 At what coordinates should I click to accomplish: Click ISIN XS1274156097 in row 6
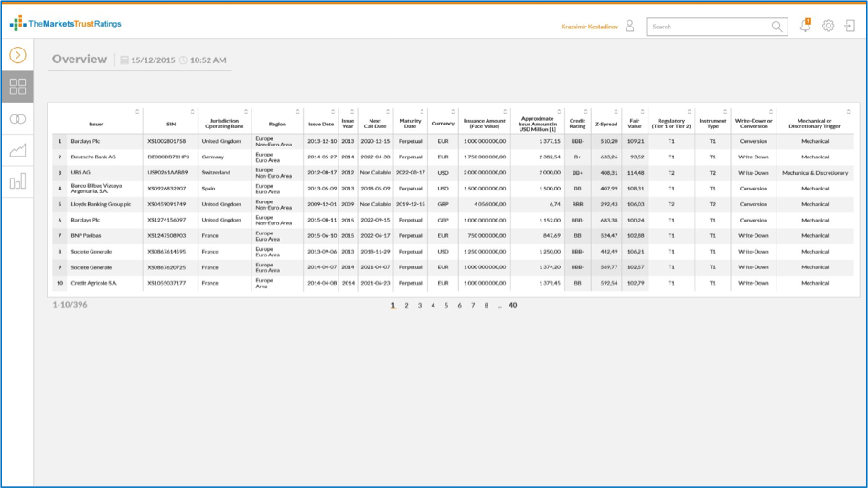pos(166,220)
